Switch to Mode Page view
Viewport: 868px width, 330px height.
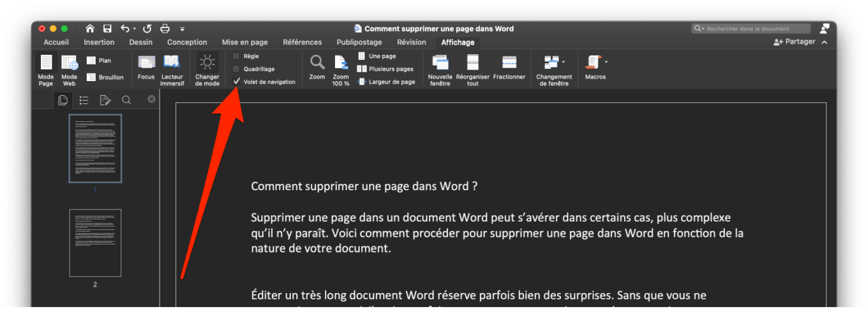[x=46, y=70]
